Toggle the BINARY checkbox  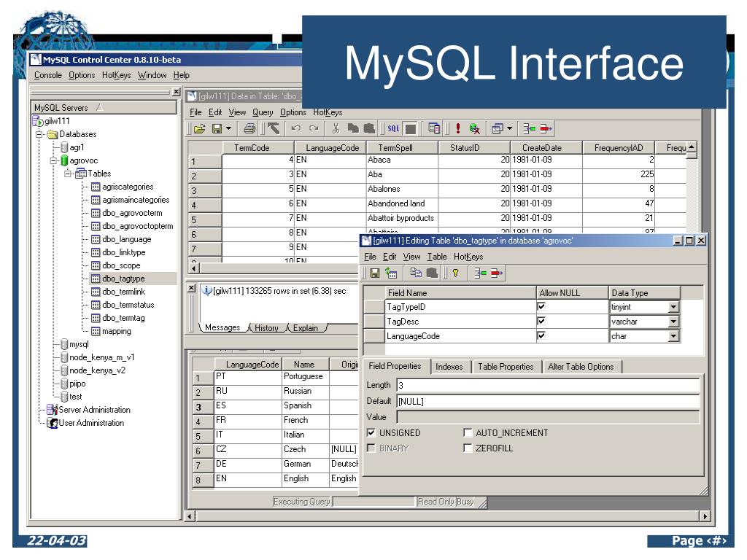coord(371,448)
